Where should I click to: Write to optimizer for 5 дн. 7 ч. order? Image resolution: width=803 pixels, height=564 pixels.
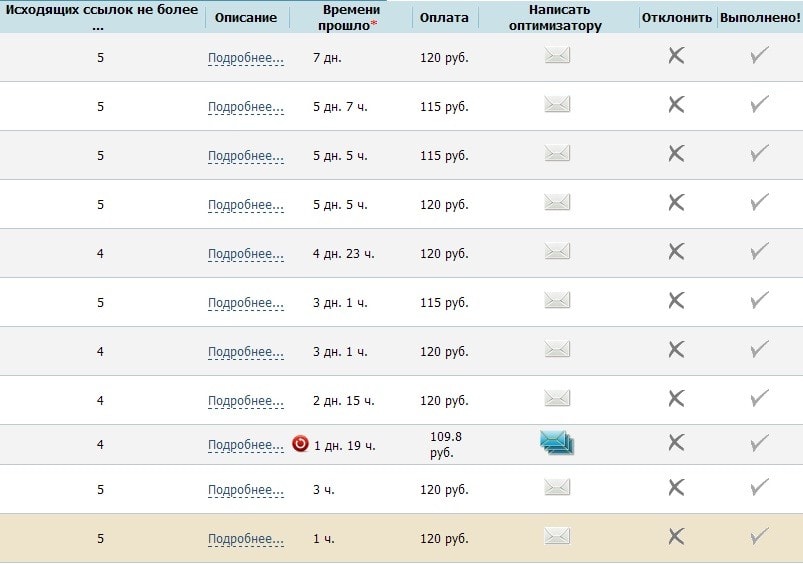tap(557, 105)
